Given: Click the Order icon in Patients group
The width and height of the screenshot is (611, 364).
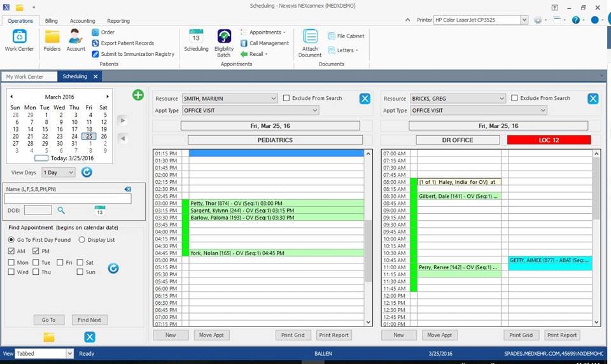Looking at the screenshot, I should pyautogui.click(x=95, y=32).
